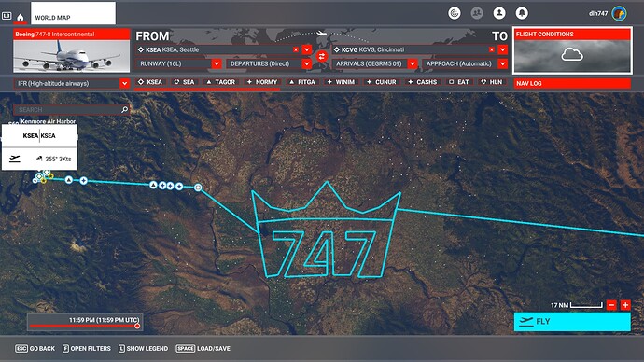Click LOAD/SAVE at the bottom bar
The height and width of the screenshot is (362, 644).
coord(203,348)
